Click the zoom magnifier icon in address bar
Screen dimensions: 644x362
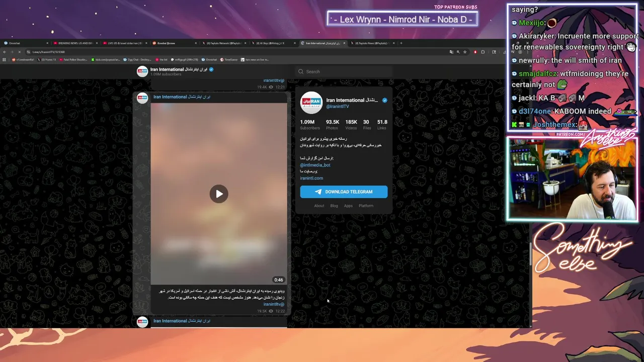click(458, 52)
